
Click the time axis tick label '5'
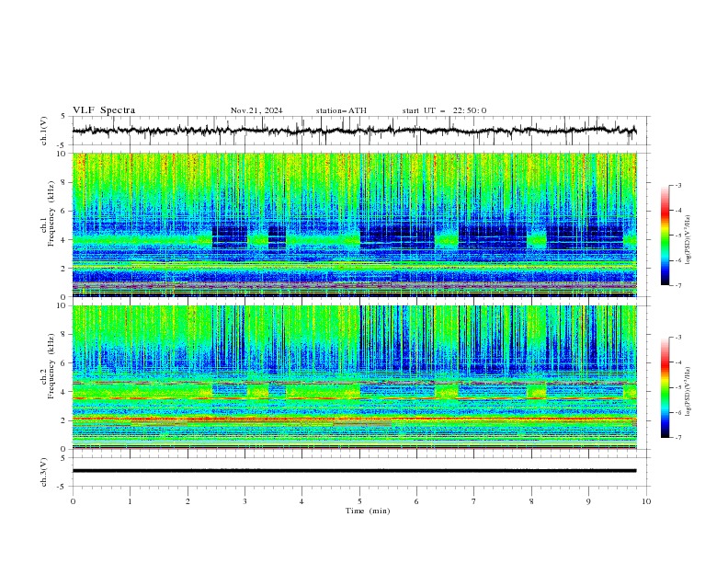click(x=359, y=501)
